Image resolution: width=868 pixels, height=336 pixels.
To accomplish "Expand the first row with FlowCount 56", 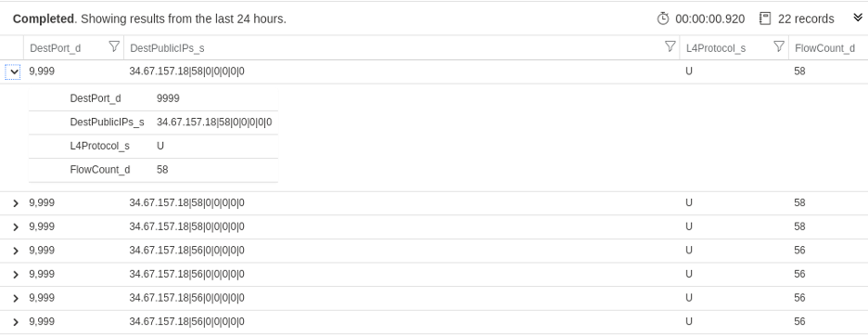I will click(x=16, y=252).
